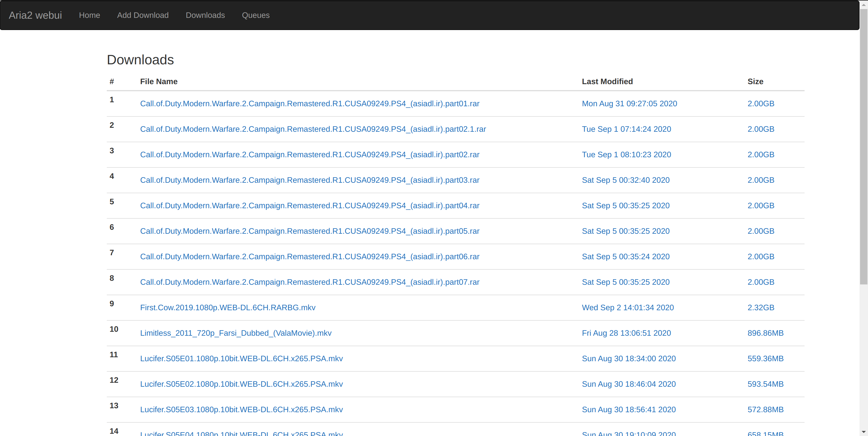Viewport: 868px width, 436px height.
Task: Click the scrollbar down arrow
Action: (x=863, y=432)
